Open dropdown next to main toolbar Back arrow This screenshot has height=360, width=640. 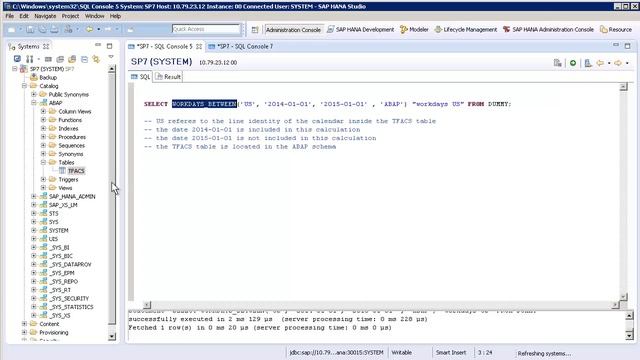point(98,29)
